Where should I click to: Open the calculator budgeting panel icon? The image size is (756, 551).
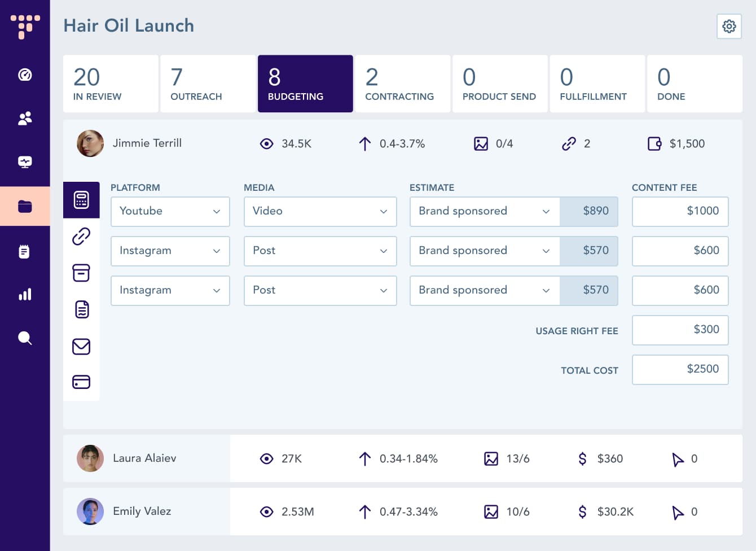point(81,200)
